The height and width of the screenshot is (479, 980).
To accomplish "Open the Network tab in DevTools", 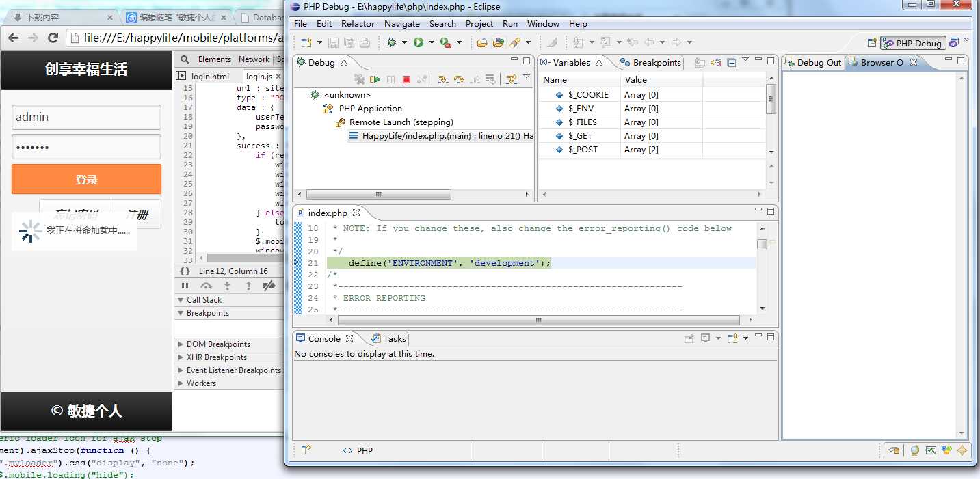I will coord(254,59).
